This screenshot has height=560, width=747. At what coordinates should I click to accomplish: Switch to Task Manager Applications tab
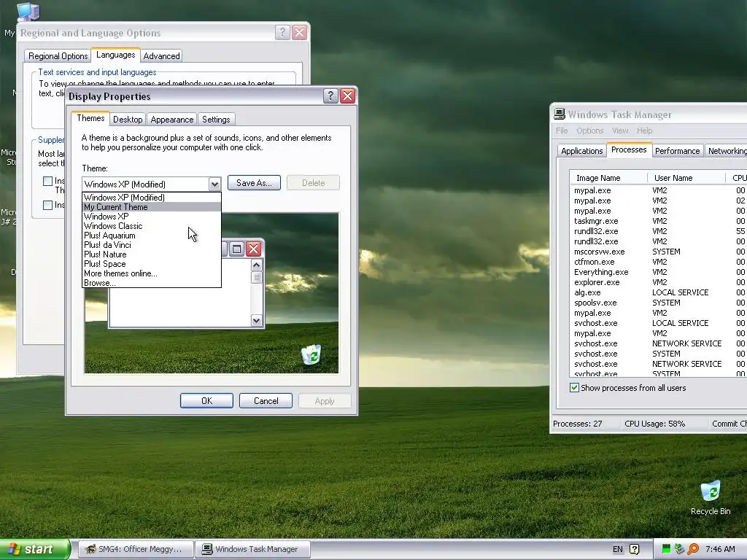click(x=581, y=151)
